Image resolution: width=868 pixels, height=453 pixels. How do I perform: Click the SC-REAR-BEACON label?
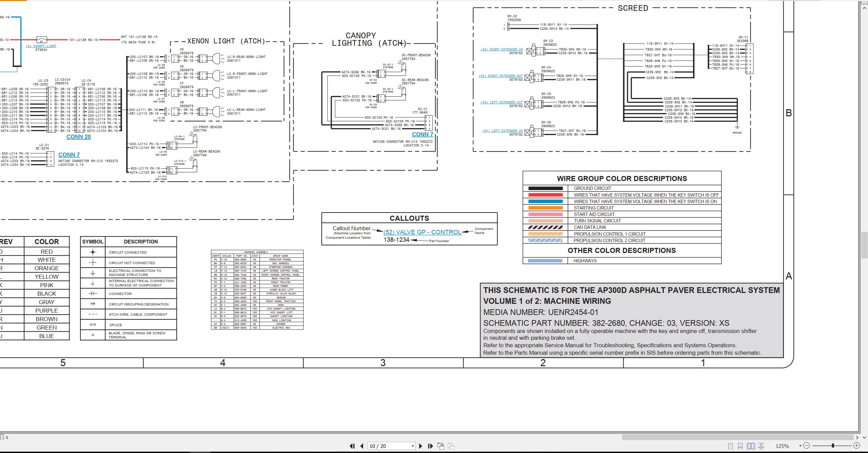point(415,80)
